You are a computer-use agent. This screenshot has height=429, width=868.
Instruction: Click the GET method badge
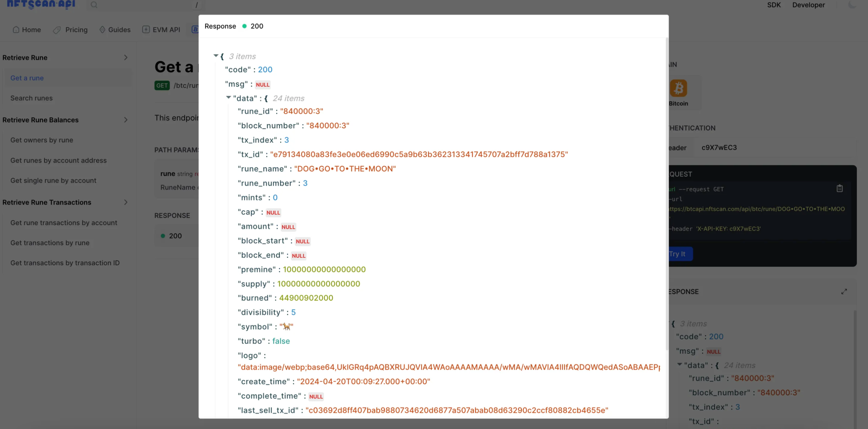click(x=162, y=86)
